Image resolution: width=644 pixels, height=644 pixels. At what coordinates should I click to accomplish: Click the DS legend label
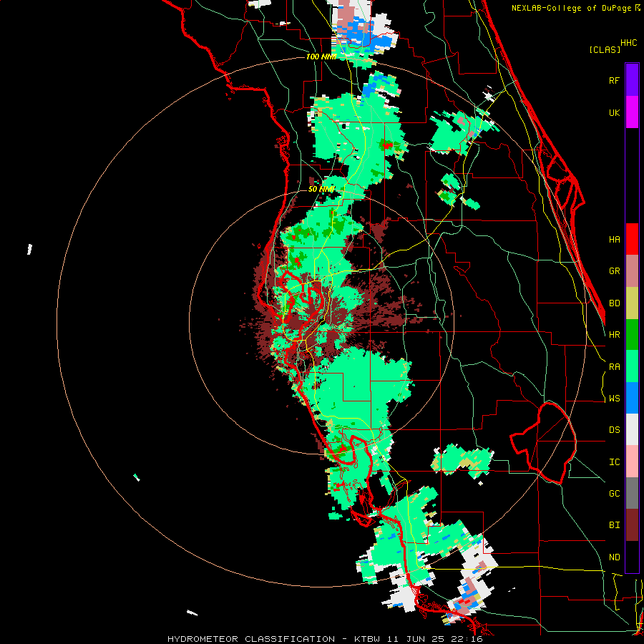pos(614,430)
